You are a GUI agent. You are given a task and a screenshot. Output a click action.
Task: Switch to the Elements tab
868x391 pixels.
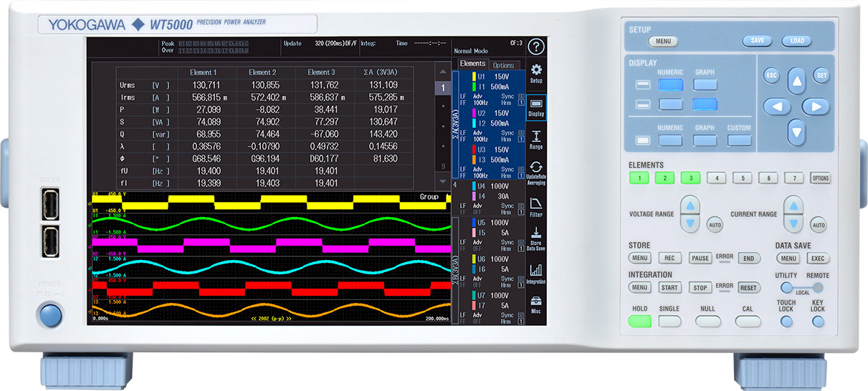coord(472,64)
